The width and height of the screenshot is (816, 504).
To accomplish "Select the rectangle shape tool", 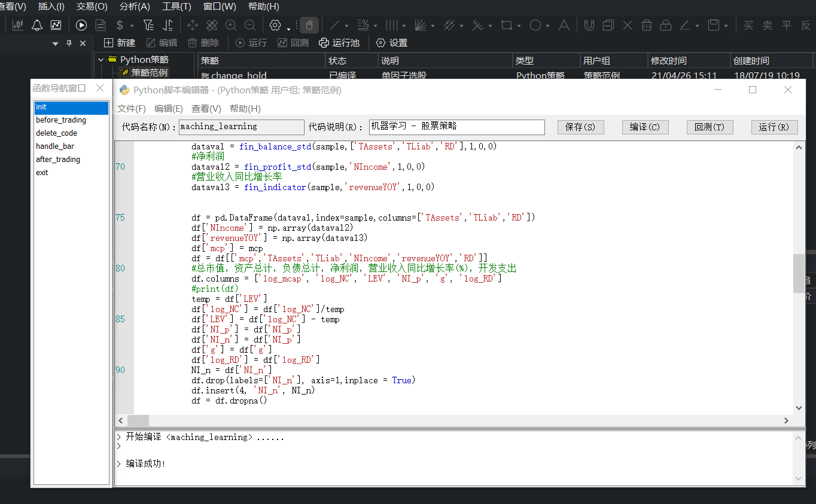I will (x=507, y=25).
